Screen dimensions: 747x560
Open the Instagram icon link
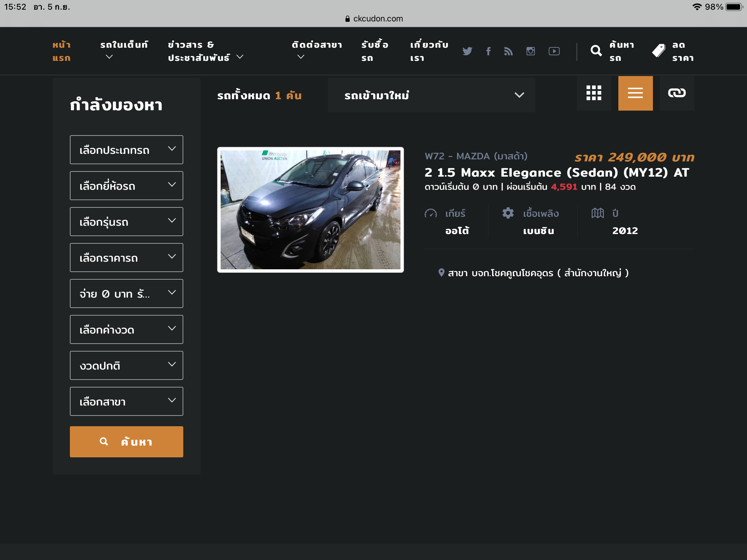(531, 51)
